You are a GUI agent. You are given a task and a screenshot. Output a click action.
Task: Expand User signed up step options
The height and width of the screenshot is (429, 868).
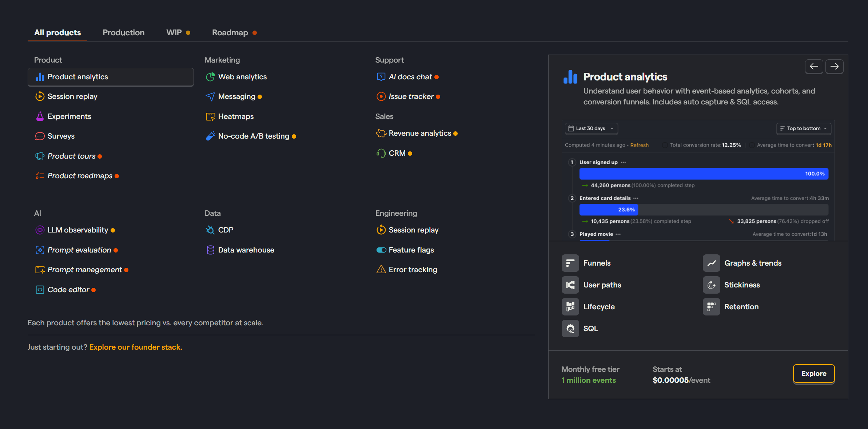pos(624,162)
